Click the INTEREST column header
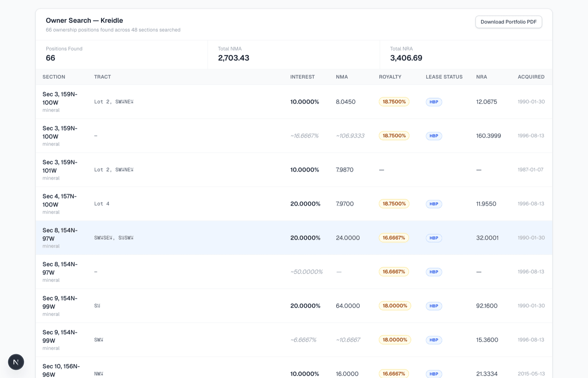Screen dimensions: 588x378 (302, 77)
